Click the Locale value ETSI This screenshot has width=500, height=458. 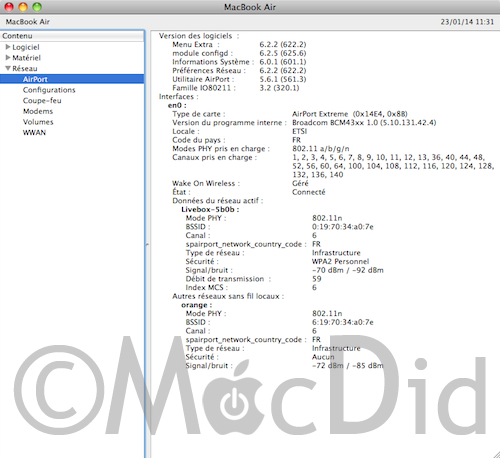pyautogui.click(x=299, y=131)
